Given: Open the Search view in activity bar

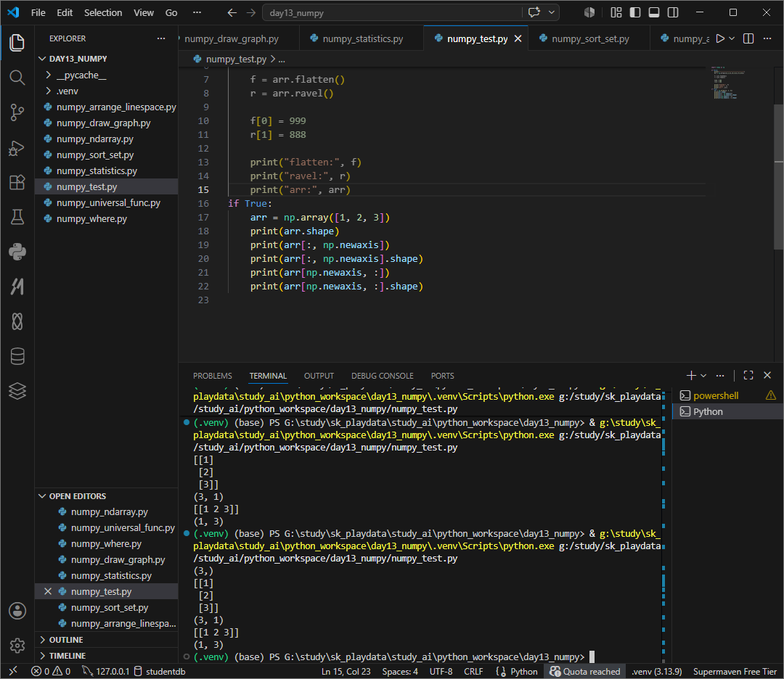Looking at the screenshot, I should coord(17,78).
